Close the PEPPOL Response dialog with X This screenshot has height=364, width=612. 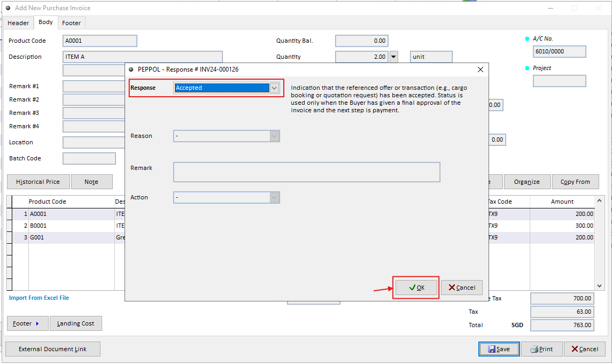pyautogui.click(x=481, y=69)
